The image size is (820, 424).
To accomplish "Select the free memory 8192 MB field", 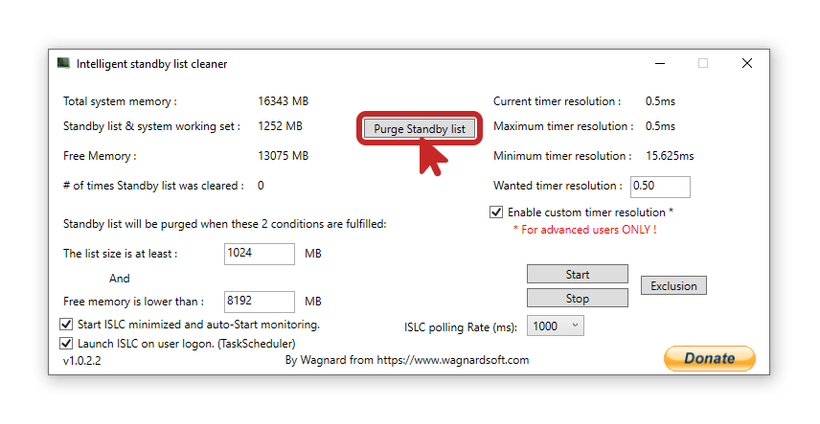I will [x=259, y=302].
